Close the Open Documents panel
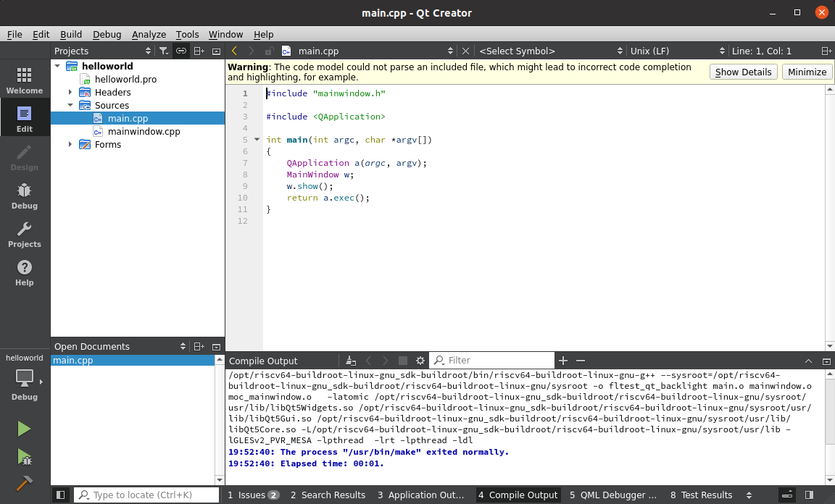835x504 pixels. point(216,346)
